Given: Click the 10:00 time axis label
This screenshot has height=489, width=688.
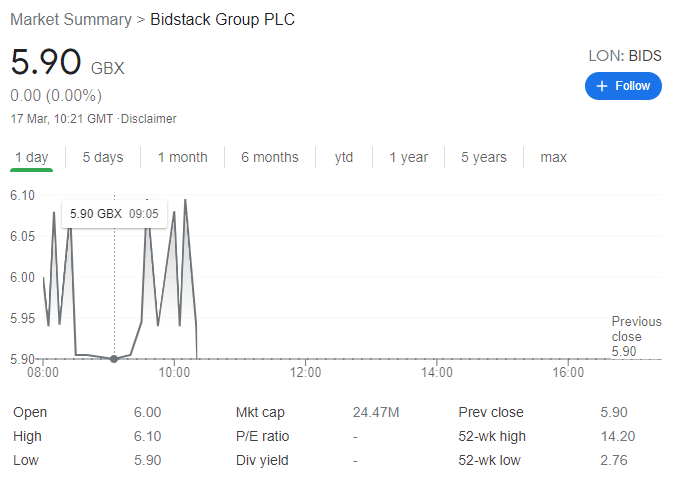Looking at the screenshot, I should [174, 373].
